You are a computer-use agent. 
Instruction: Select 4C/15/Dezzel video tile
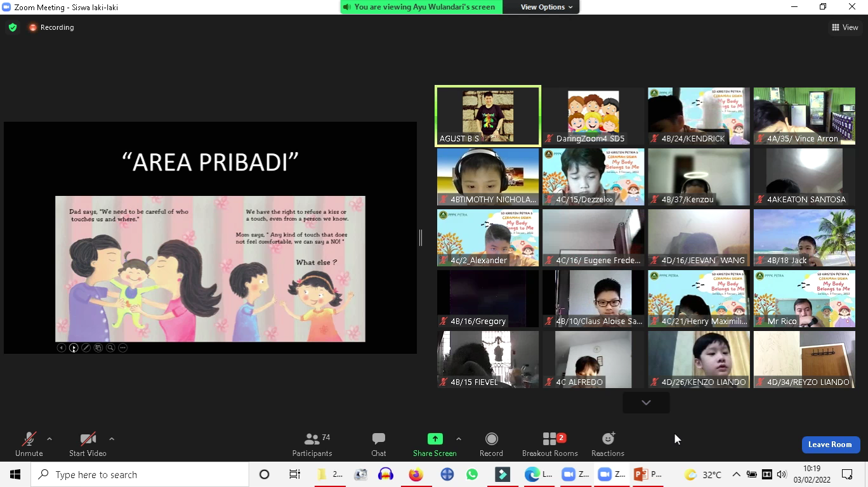pos(593,177)
